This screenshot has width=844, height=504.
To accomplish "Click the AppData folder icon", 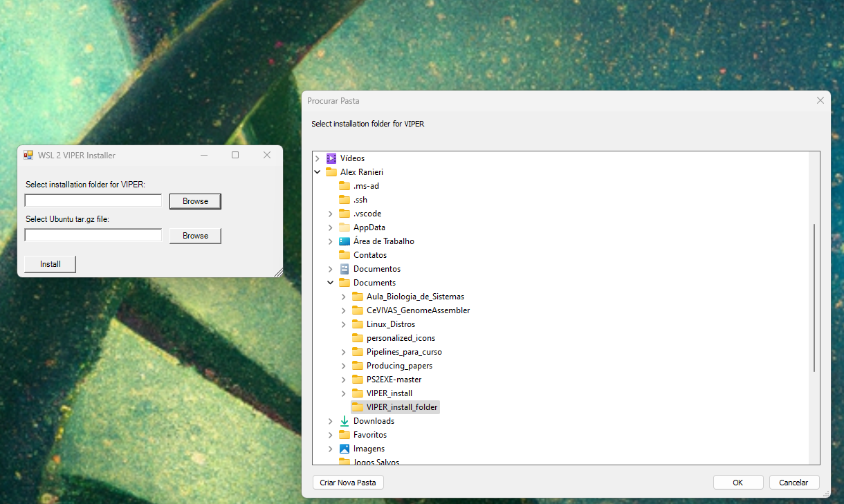I will [344, 227].
